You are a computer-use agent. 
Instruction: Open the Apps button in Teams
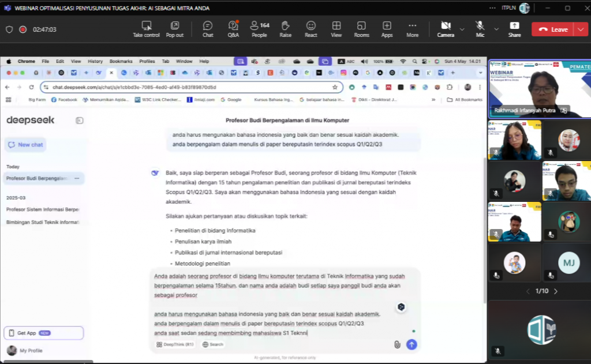[x=387, y=29]
